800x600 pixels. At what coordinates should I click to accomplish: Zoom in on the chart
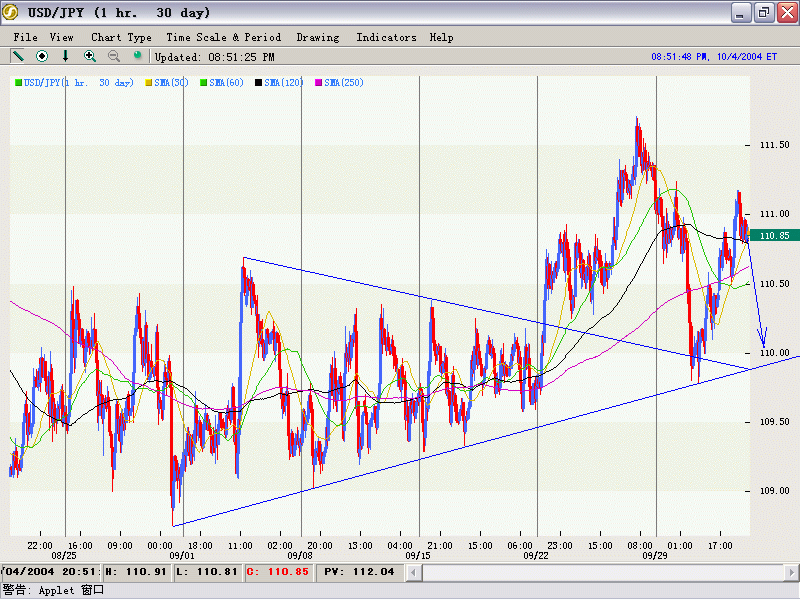[x=90, y=56]
